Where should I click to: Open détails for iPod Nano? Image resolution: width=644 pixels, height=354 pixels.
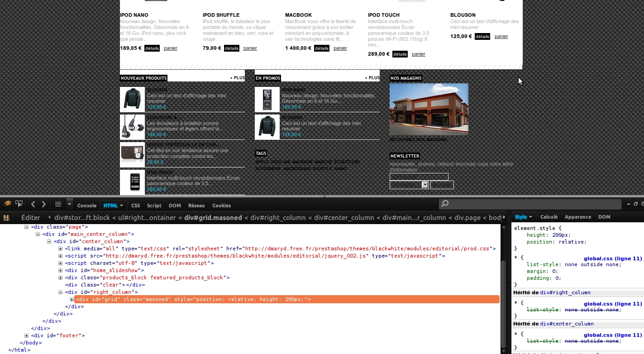(x=152, y=48)
